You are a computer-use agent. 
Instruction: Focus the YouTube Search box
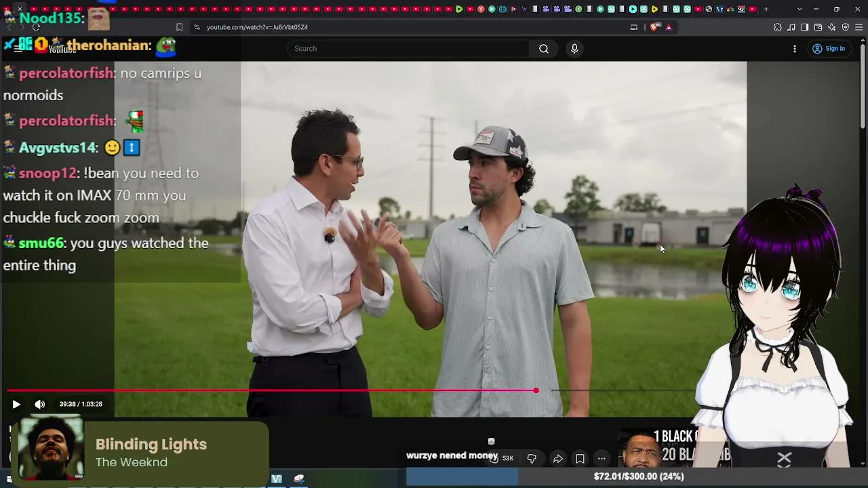pyautogui.click(x=409, y=49)
